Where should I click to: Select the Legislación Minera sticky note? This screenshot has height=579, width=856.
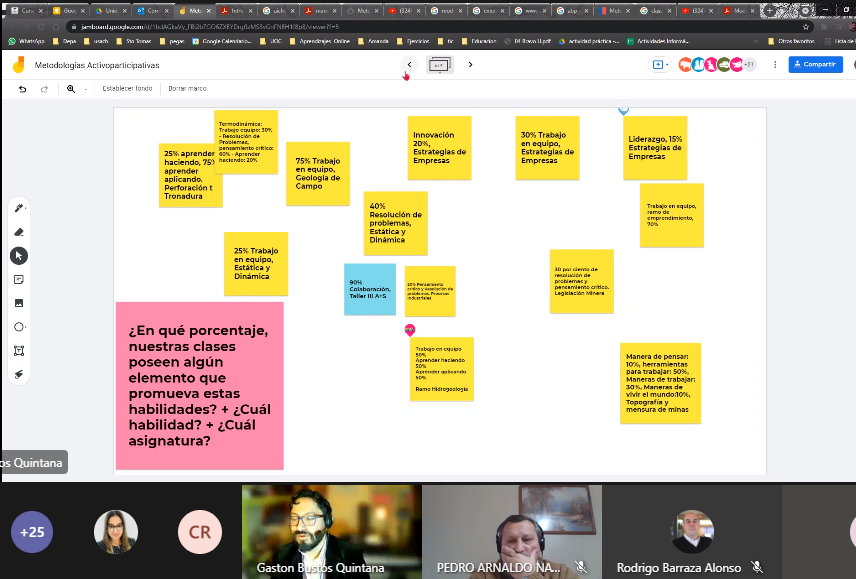[x=581, y=281]
